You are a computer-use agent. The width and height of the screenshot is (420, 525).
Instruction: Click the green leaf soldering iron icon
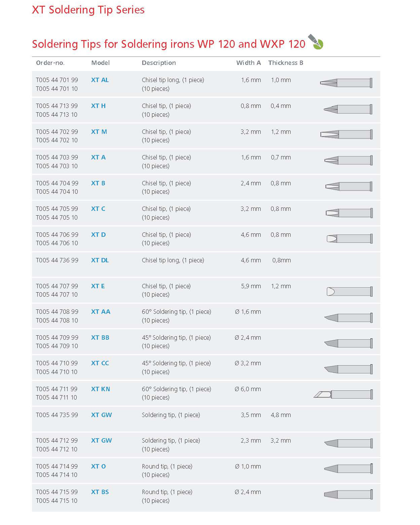pos(316,42)
